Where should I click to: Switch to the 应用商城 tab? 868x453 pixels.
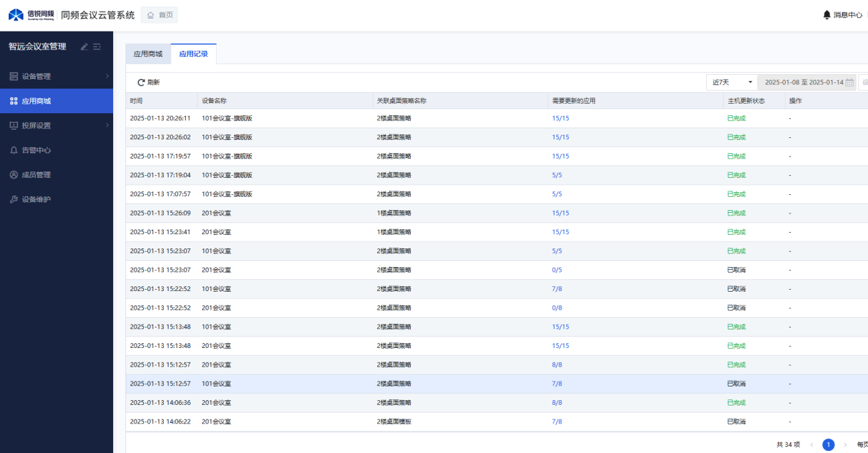(148, 54)
